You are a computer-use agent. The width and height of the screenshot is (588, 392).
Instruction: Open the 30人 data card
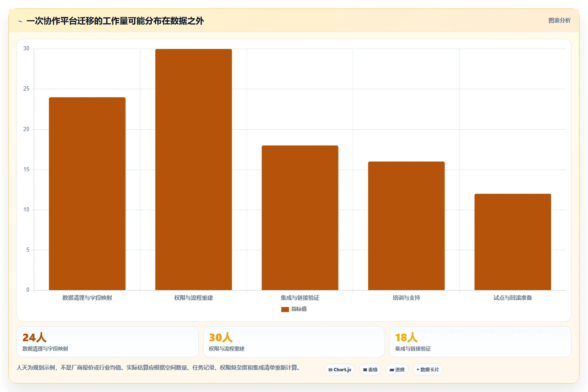(x=294, y=342)
